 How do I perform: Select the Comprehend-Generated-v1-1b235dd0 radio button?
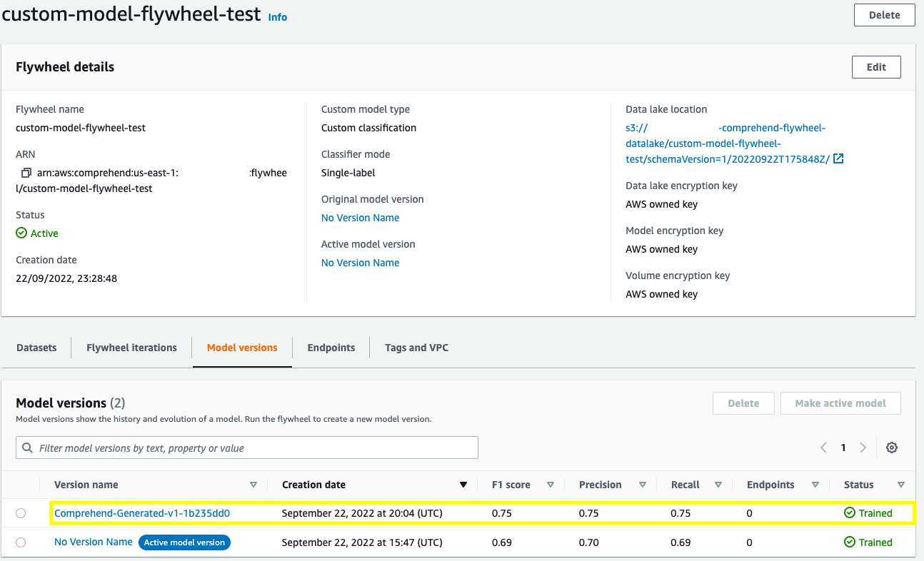pyautogui.click(x=21, y=513)
